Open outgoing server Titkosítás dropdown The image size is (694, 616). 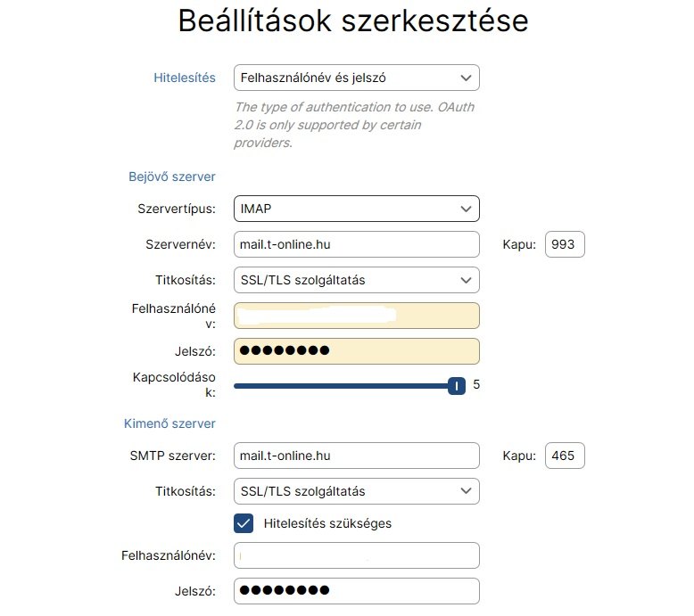tap(356, 491)
